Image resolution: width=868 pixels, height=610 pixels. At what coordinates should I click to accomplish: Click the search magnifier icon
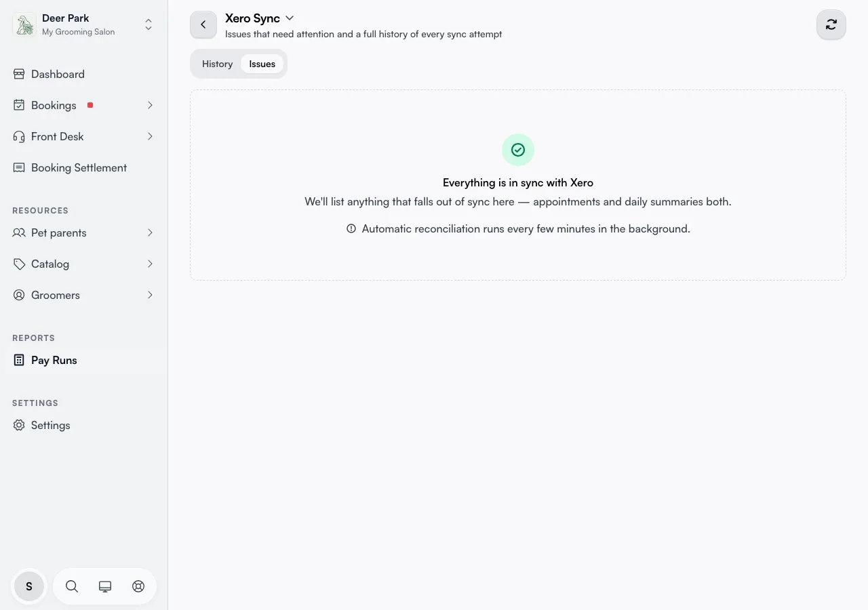click(72, 586)
